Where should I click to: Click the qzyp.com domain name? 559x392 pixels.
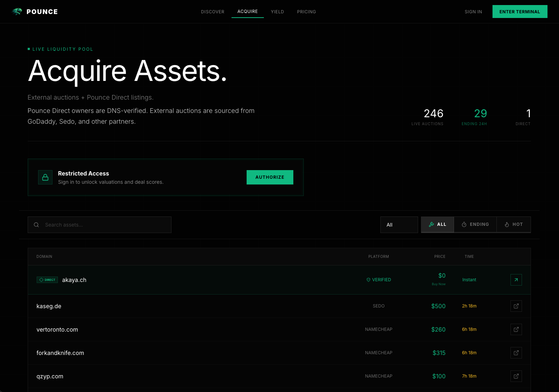(x=50, y=376)
